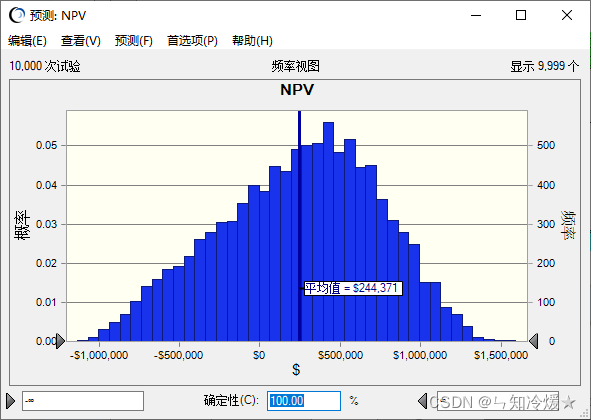591x420 pixels.
Task: Click the 0.03 probability axis label
Action: (46, 224)
